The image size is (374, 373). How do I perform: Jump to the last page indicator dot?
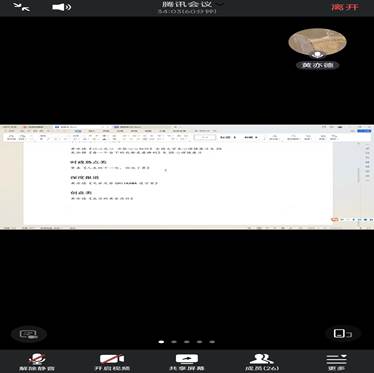click(212, 342)
